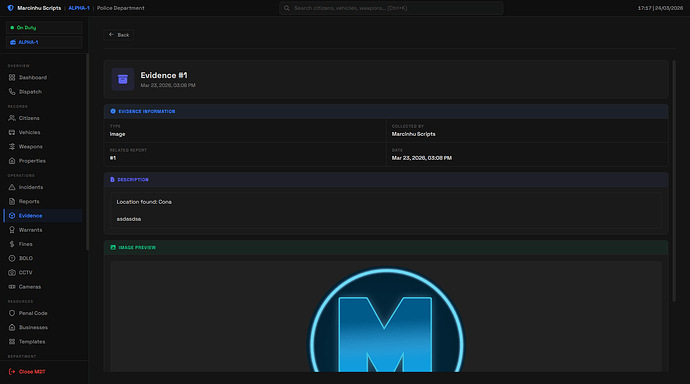Open the Incidents section
The width and height of the screenshot is (690, 384).
(x=43, y=187)
